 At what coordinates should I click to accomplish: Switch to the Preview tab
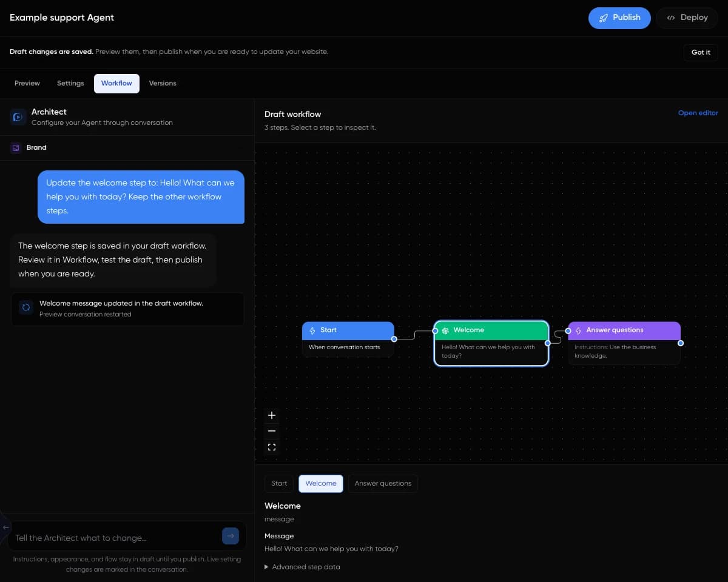(27, 83)
